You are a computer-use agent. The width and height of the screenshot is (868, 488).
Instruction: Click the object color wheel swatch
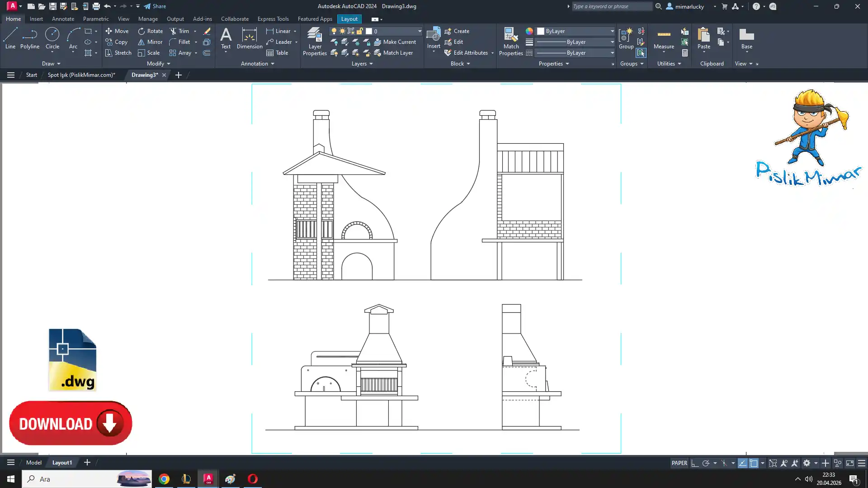click(x=529, y=31)
